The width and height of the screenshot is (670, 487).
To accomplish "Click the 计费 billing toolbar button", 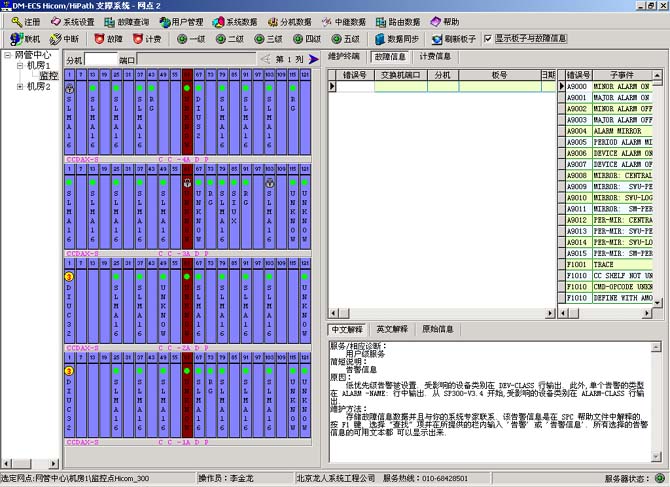I will [146, 39].
